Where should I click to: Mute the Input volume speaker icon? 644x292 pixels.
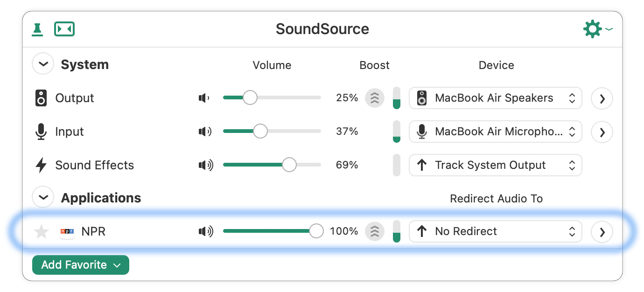[x=205, y=132]
